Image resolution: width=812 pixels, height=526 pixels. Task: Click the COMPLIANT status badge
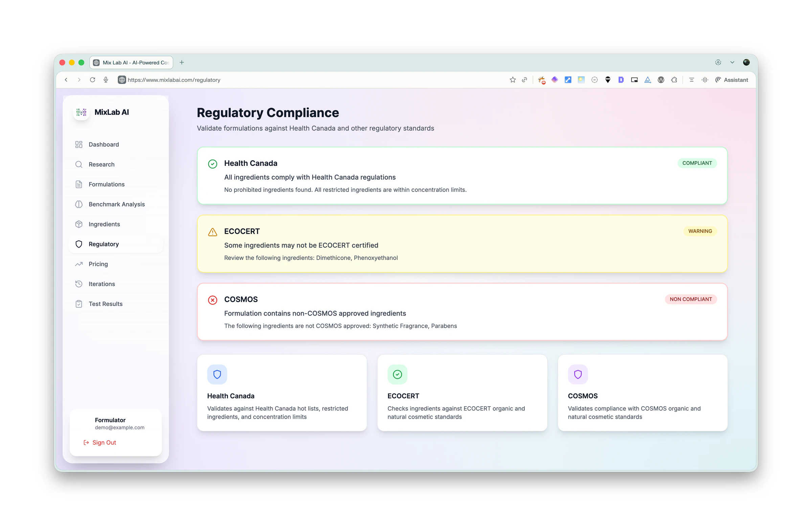pos(697,163)
